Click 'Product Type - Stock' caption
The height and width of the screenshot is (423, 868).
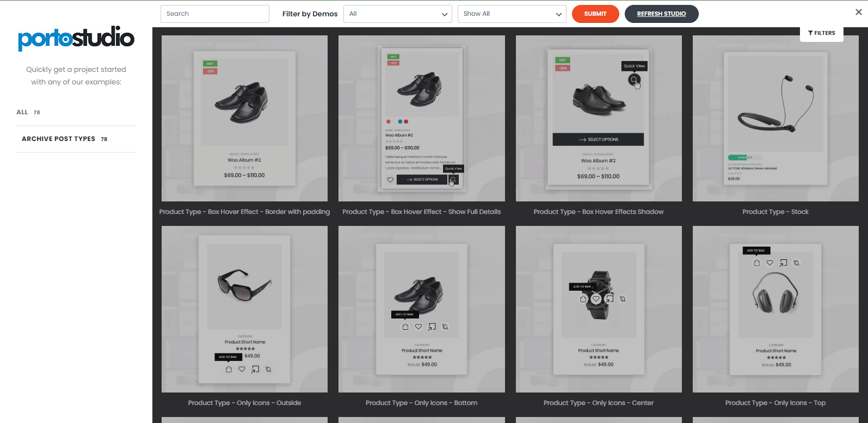(775, 212)
